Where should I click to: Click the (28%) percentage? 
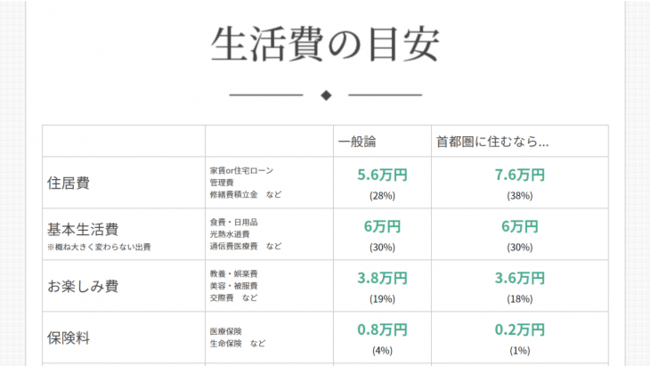tap(382, 196)
